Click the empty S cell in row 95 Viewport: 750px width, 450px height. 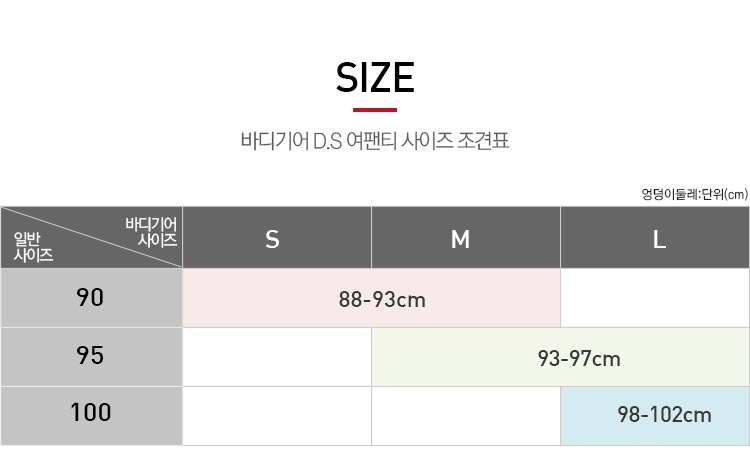pos(277,357)
